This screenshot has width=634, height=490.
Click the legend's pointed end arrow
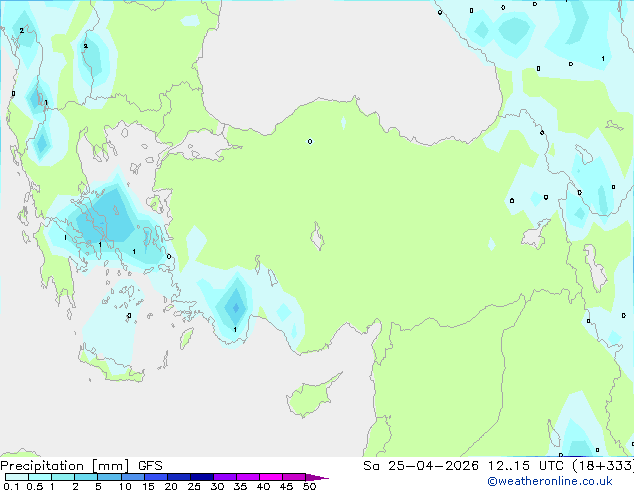[x=317, y=477]
